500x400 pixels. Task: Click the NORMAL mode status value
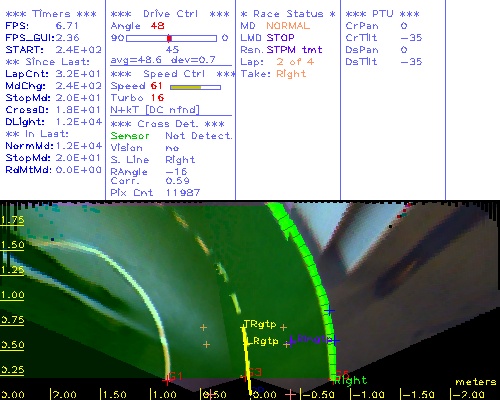point(288,26)
